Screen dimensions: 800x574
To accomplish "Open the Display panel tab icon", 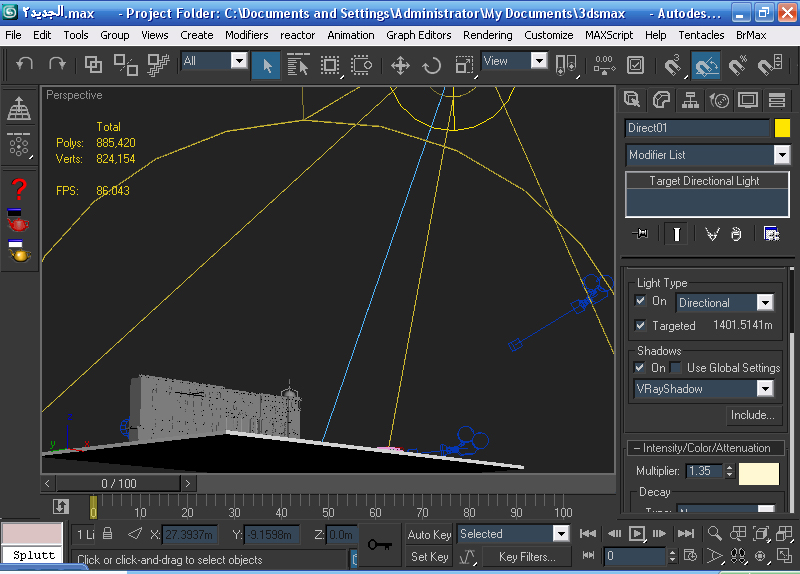I will 748,100.
